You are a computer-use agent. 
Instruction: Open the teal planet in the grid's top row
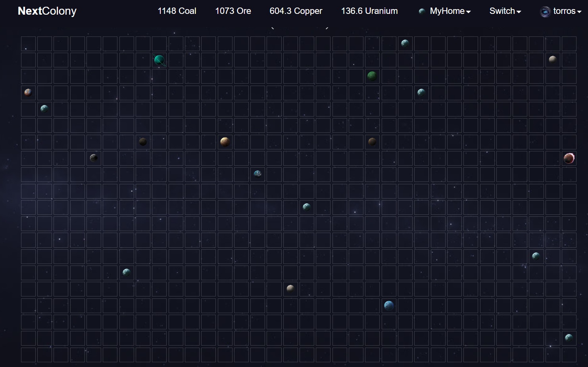pyautogui.click(x=405, y=43)
